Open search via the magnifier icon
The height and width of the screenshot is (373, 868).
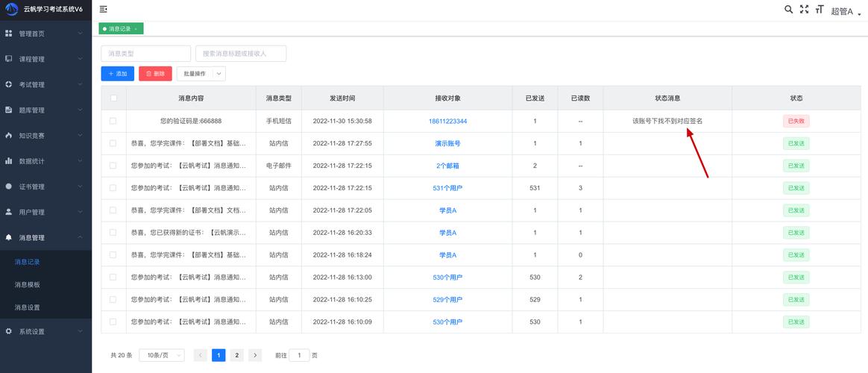pos(789,10)
